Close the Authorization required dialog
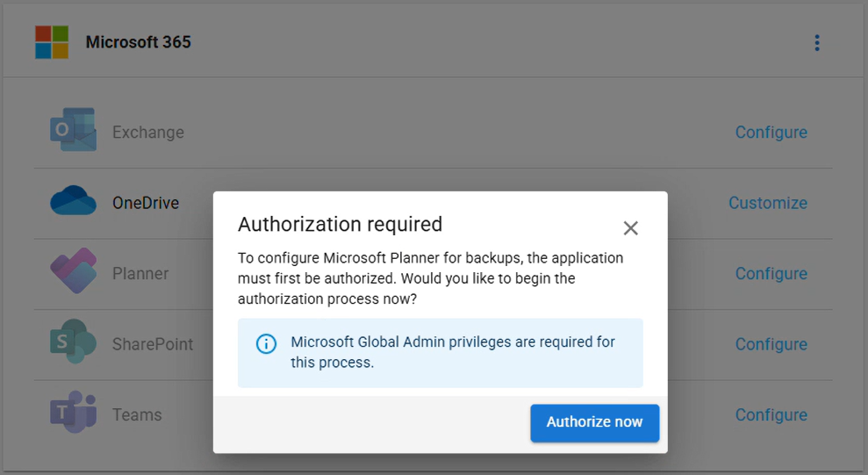The height and width of the screenshot is (475, 868). click(630, 228)
